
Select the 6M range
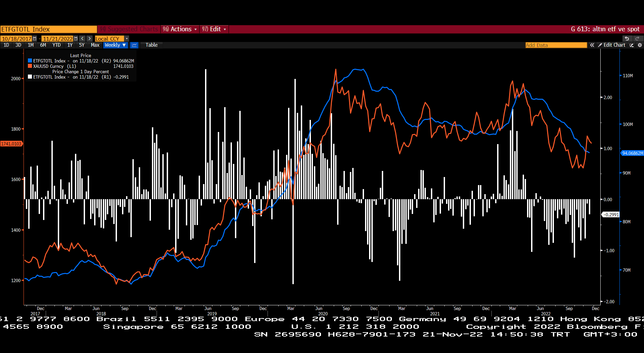(43, 45)
